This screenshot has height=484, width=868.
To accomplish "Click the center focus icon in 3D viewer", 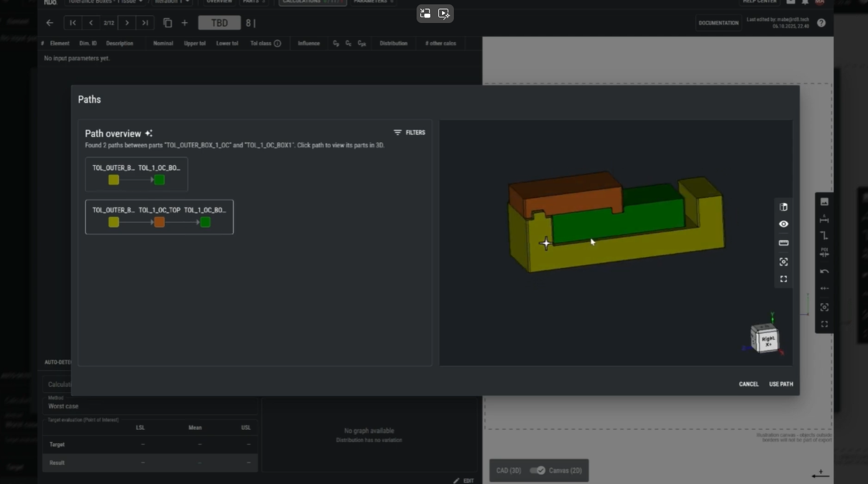I will (x=783, y=262).
